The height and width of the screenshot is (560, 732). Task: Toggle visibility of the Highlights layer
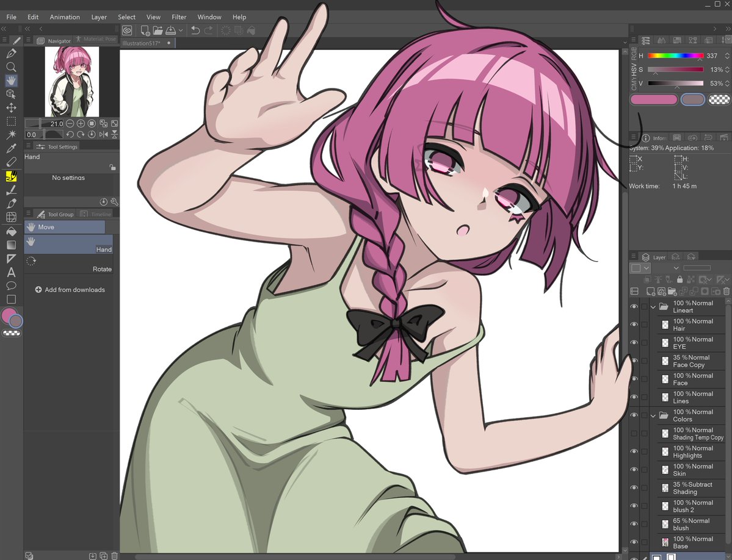(x=634, y=452)
